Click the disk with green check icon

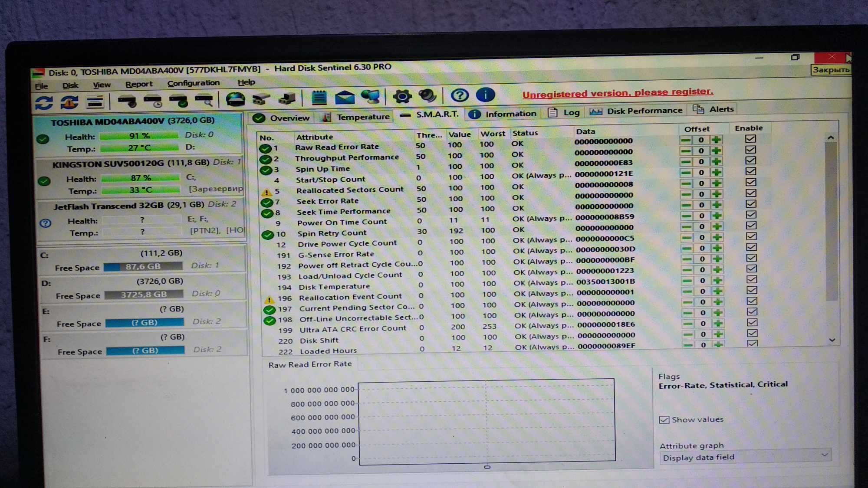tap(178, 101)
